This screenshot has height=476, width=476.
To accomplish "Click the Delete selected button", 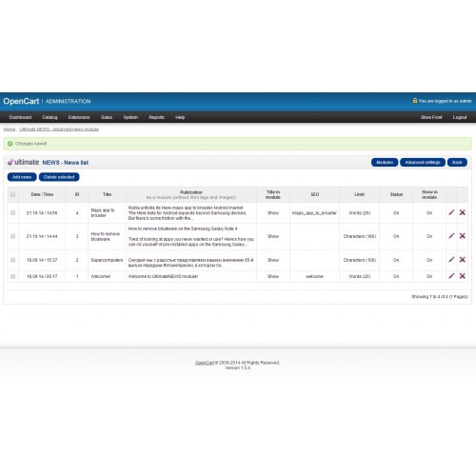I will (59, 177).
